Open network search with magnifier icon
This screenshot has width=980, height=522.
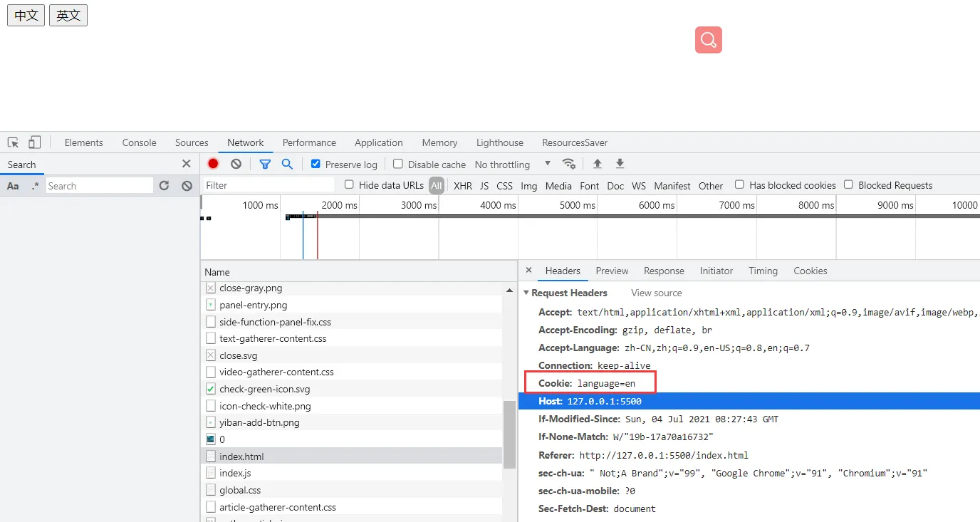(287, 164)
